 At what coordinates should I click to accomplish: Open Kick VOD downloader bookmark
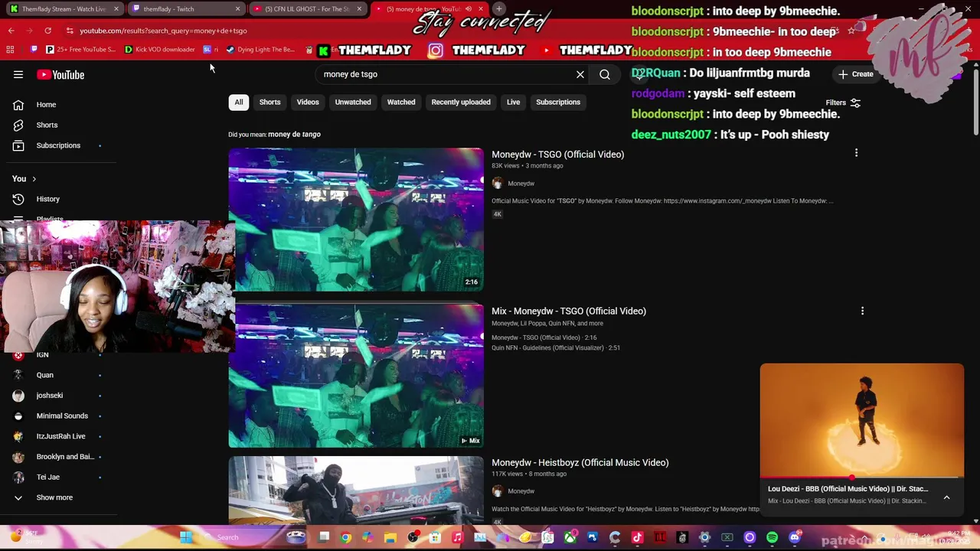pos(159,50)
